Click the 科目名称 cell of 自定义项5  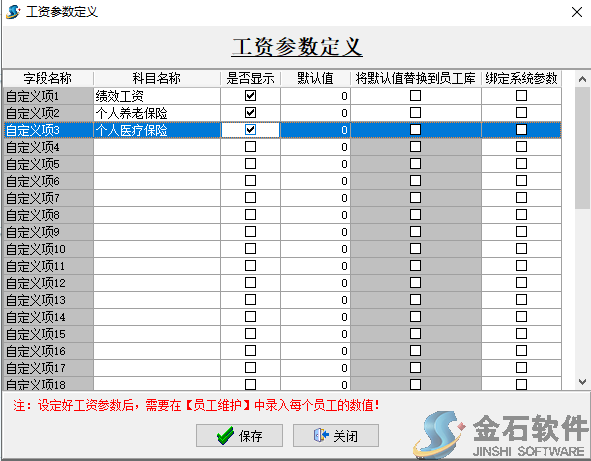[157, 164]
